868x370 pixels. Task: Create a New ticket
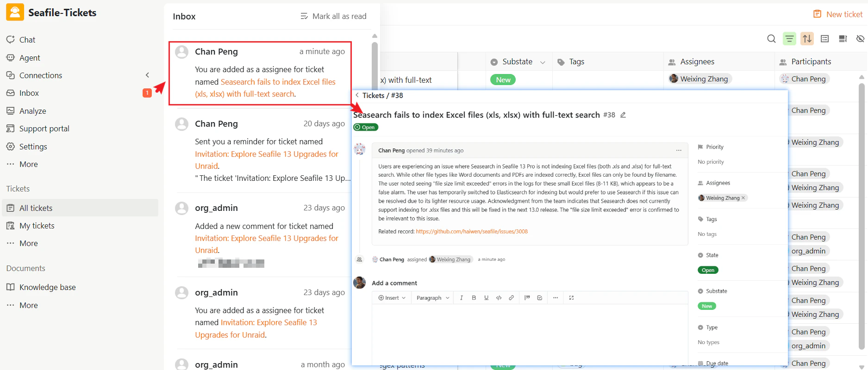point(838,14)
